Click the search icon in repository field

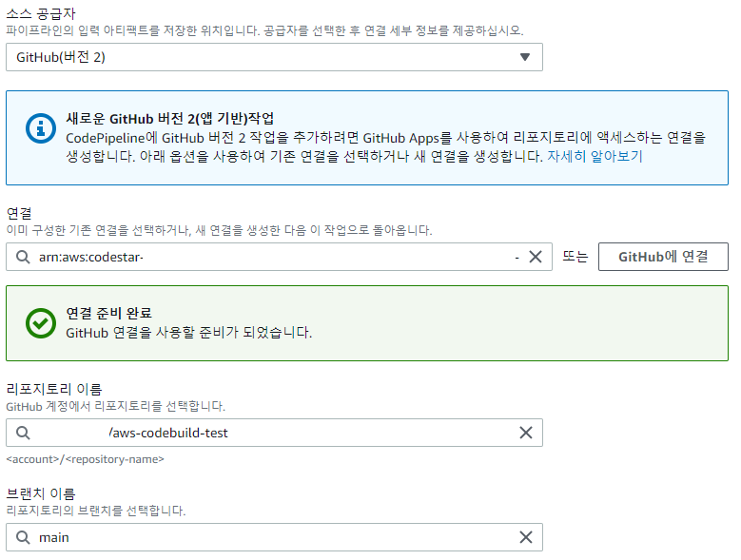(x=23, y=433)
